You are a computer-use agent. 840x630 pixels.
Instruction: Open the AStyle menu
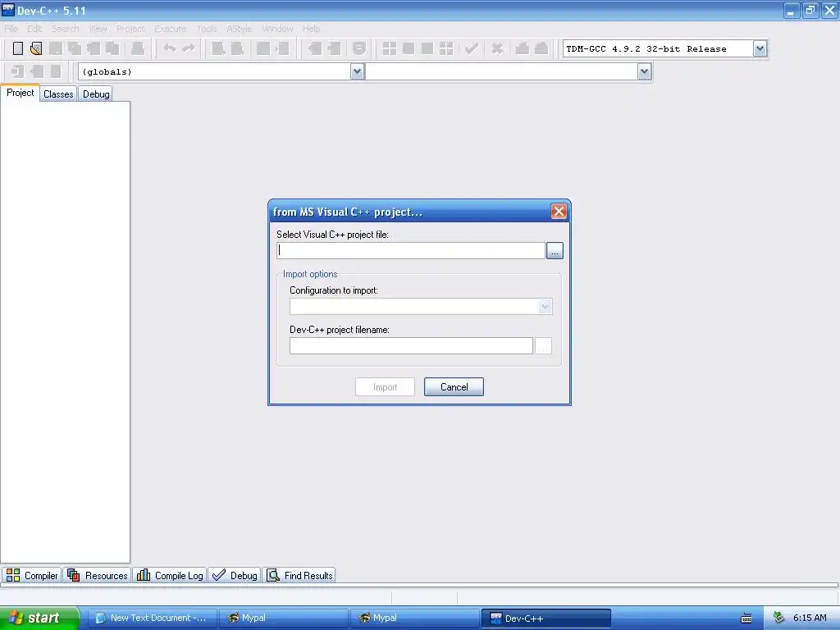click(239, 29)
